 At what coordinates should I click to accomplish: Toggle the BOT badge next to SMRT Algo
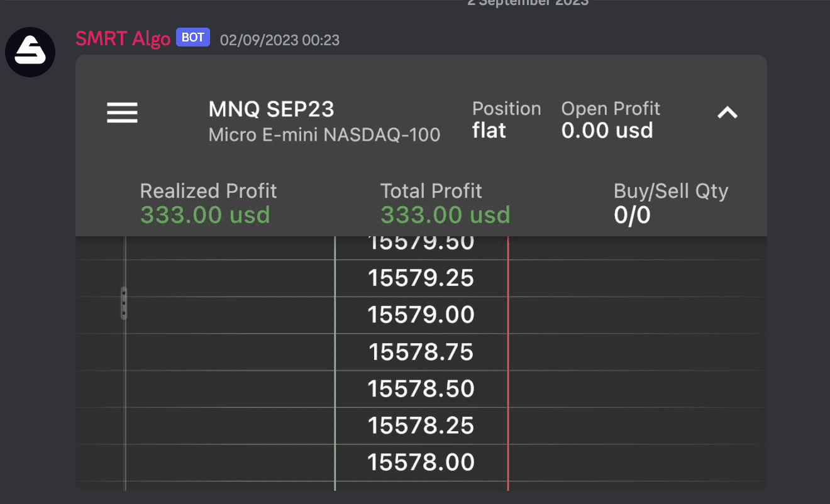[192, 37]
